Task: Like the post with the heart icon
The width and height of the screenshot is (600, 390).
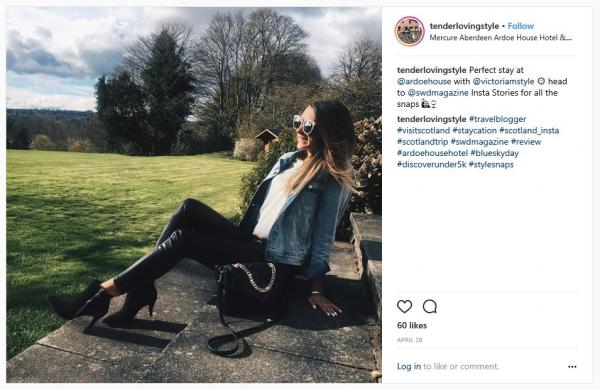Action: tap(404, 307)
